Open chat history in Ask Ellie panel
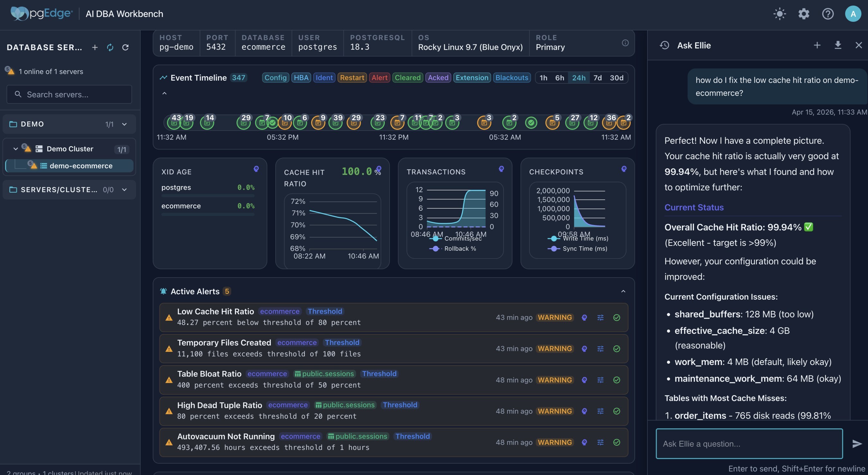Screen dimensions: 868x475 point(665,45)
